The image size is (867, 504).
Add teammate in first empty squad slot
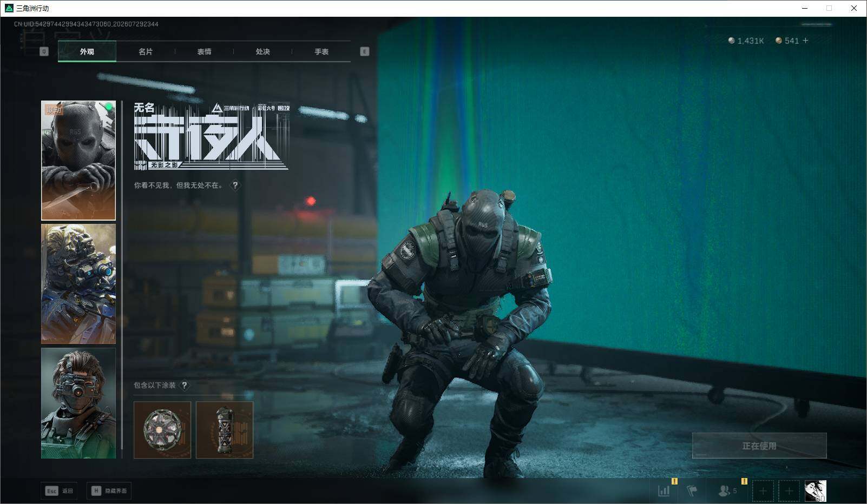click(x=763, y=491)
